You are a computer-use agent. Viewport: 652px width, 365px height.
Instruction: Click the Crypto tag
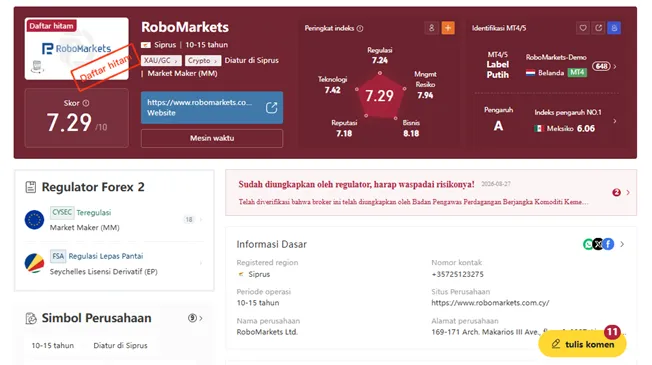tap(203, 60)
